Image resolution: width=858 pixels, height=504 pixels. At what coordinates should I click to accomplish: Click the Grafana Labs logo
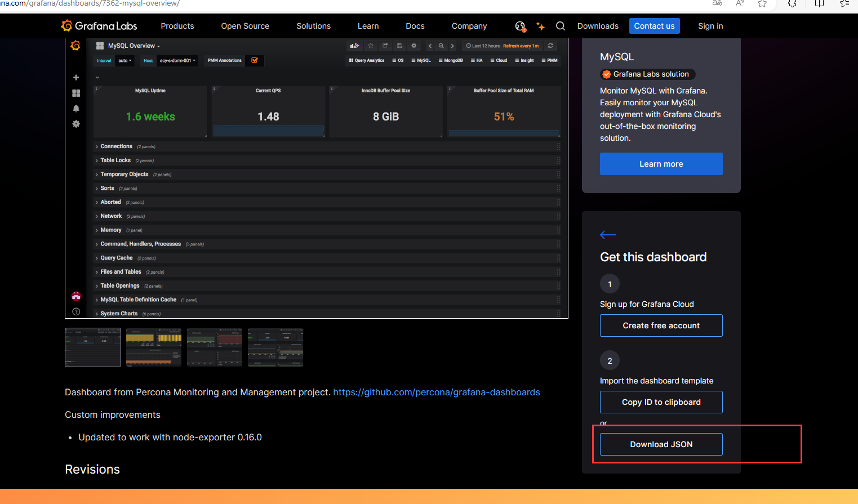pyautogui.click(x=99, y=26)
